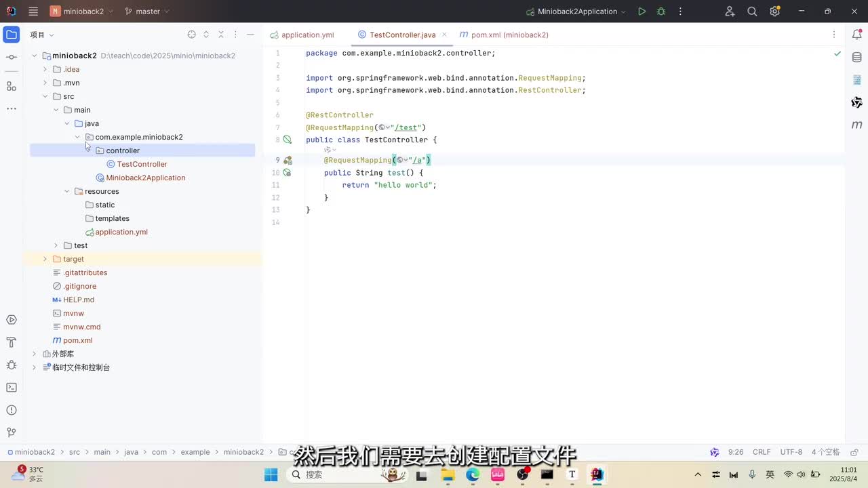Open the Services tool window
This screenshot has width=868, height=488.
point(12,320)
